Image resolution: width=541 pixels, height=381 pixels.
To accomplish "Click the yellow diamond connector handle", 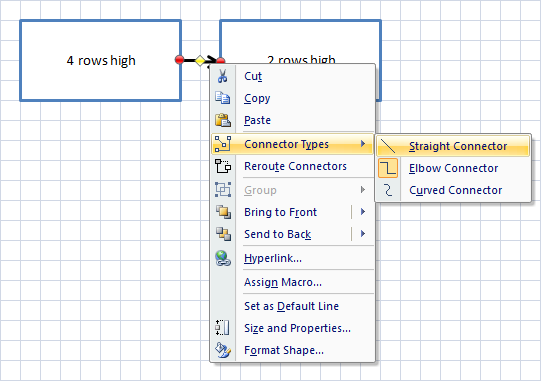I will [x=200, y=60].
